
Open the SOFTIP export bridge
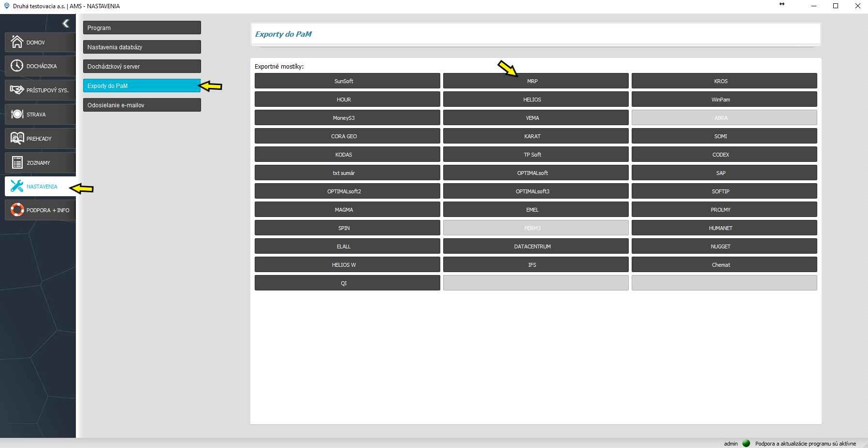click(x=724, y=191)
